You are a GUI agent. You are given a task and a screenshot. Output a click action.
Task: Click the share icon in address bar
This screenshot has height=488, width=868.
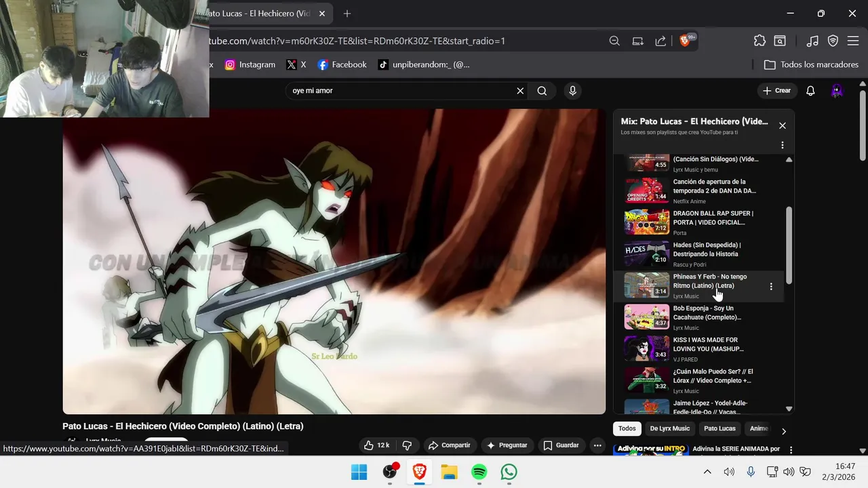660,41
